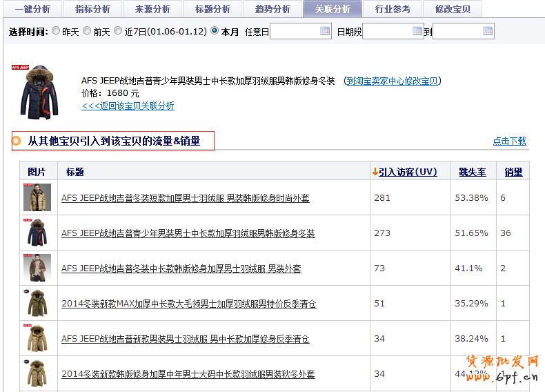Choose the 本月 time range radio
Screen dimensions: 545x392
coord(215,31)
